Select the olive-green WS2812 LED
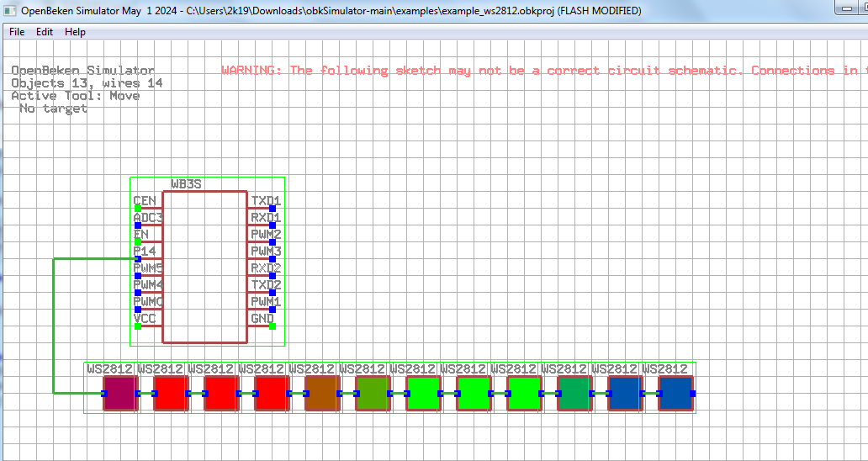Image resolution: width=868 pixels, height=461 pixels. point(373,394)
